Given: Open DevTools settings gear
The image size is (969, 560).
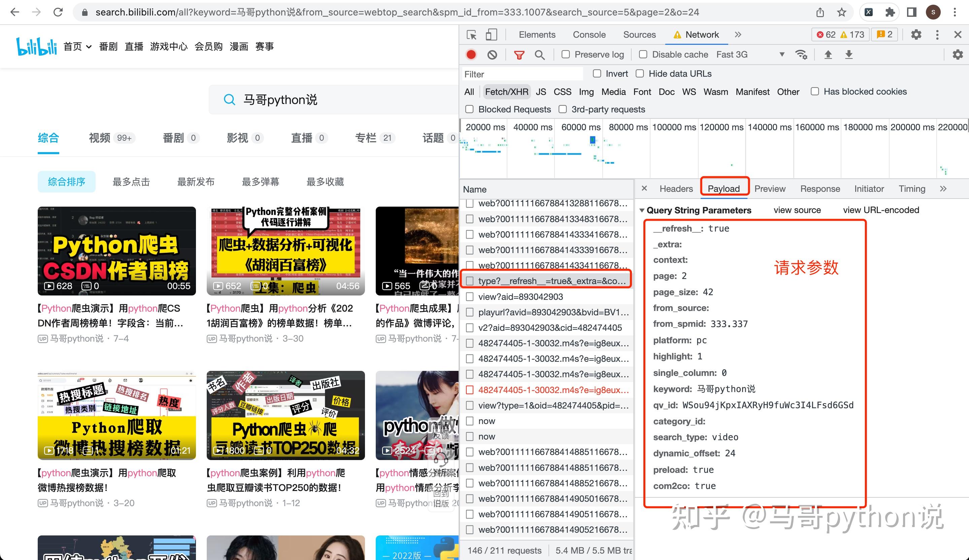Looking at the screenshot, I should pyautogui.click(x=916, y=35).
